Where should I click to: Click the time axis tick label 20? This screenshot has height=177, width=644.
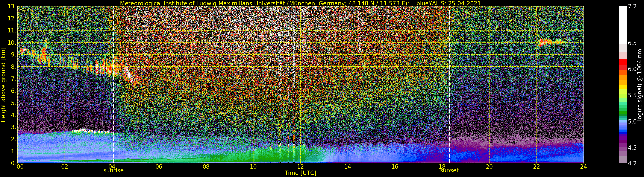point(489,166)
